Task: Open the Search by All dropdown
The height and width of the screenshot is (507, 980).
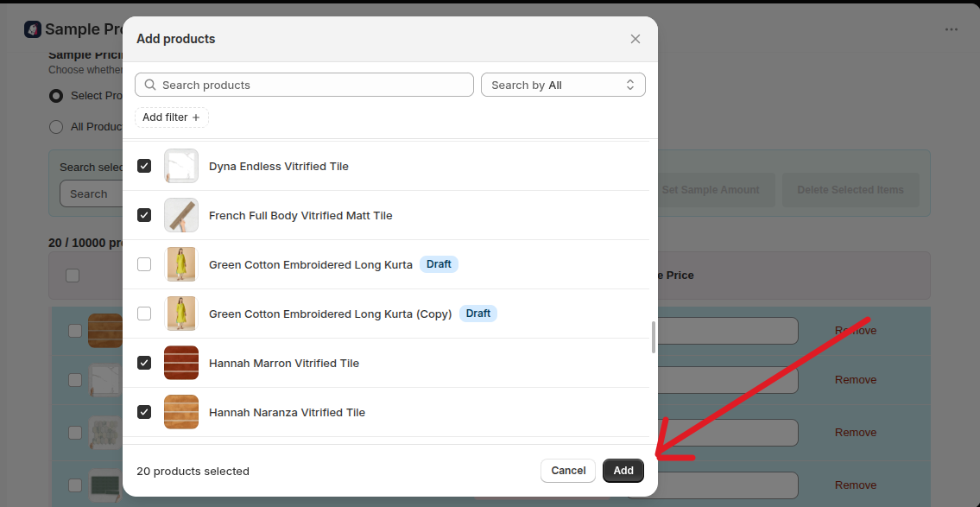Action: tap(563, 85)
